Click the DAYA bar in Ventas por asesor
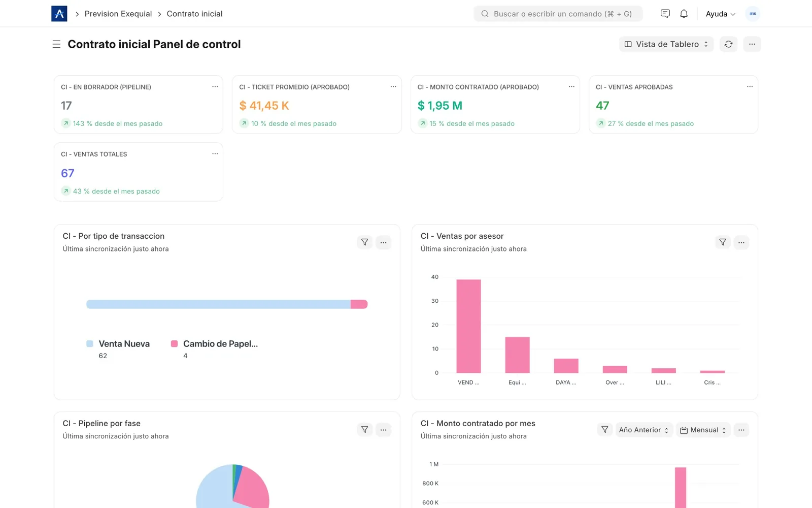The height and width of the screenshot is (508, 812). [x=566, y=366]
